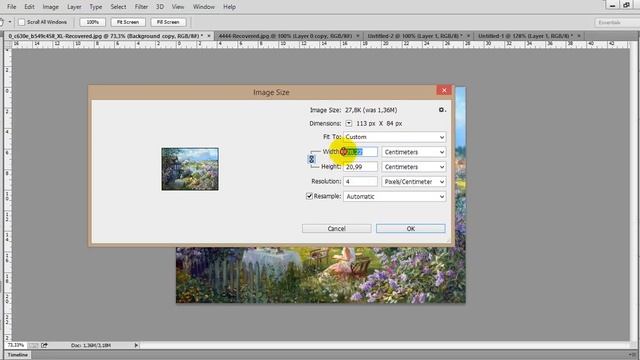Screen dimensions: 640x360
Task: Open the Window menu
Action: coord(204,7)
